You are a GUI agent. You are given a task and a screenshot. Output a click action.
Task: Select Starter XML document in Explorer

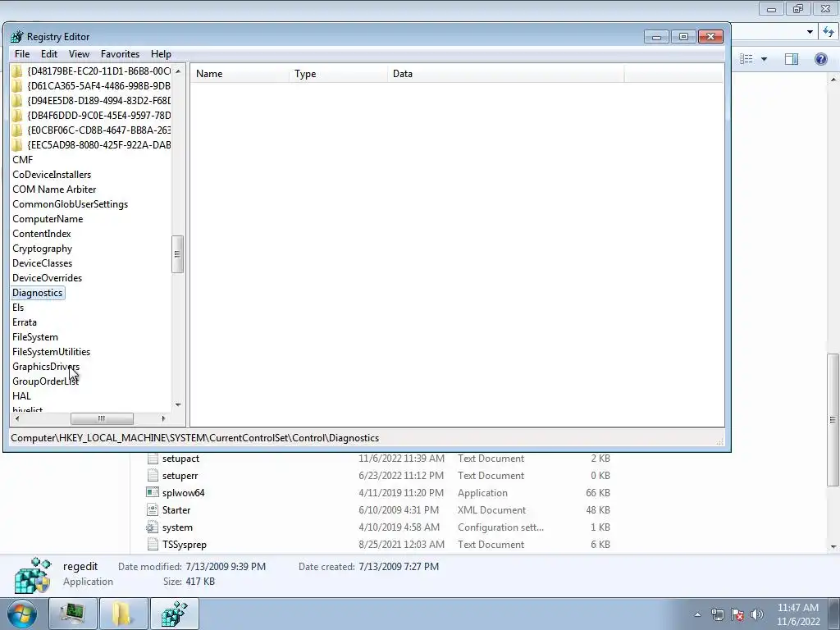(x=176, y=510)
